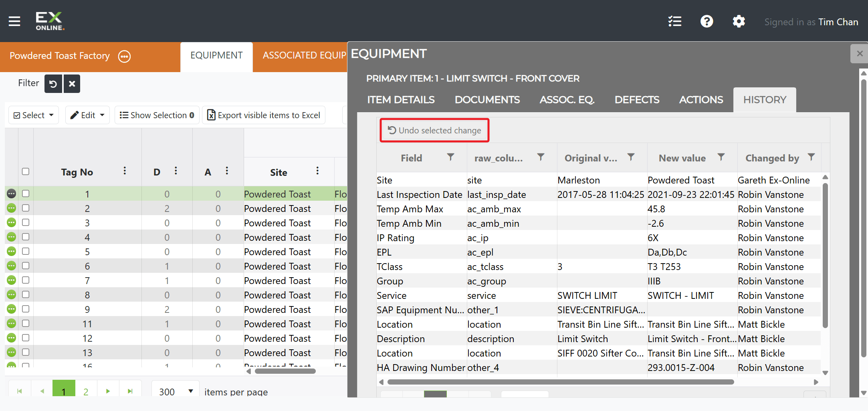Select the TClass history row
Image resolution: width=868 pixels, height=411 pixels.
point(599,267)
